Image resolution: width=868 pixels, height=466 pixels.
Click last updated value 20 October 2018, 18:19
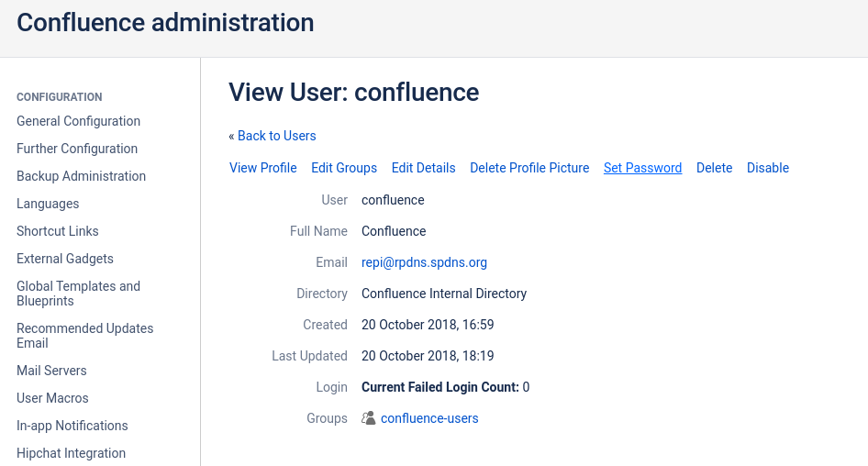tap(428, 356)
